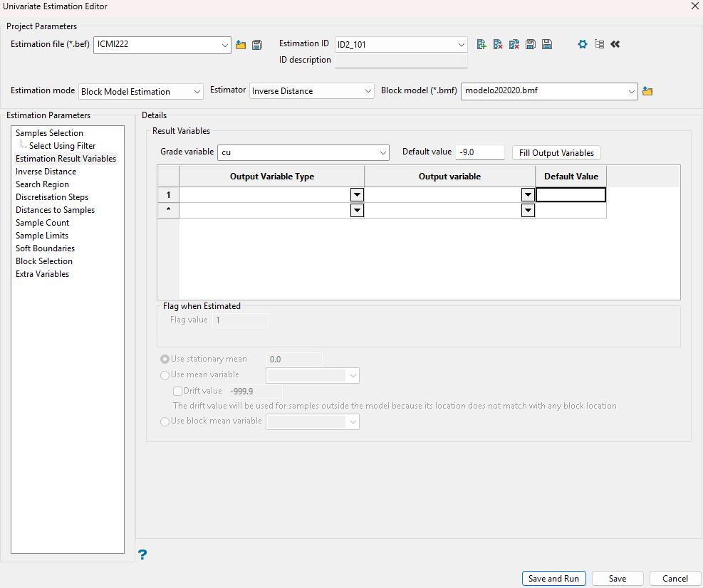Viewport: 703px width, 588px height.
Task: Click Drift value field -999.9
Action: click(255, 392)
